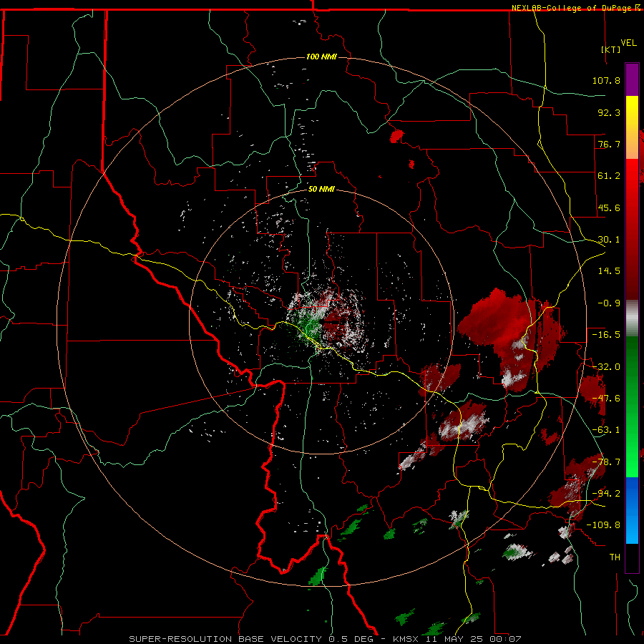Click the -0.9 velocity scale value
644x644 pixels.
pos(609,303)
